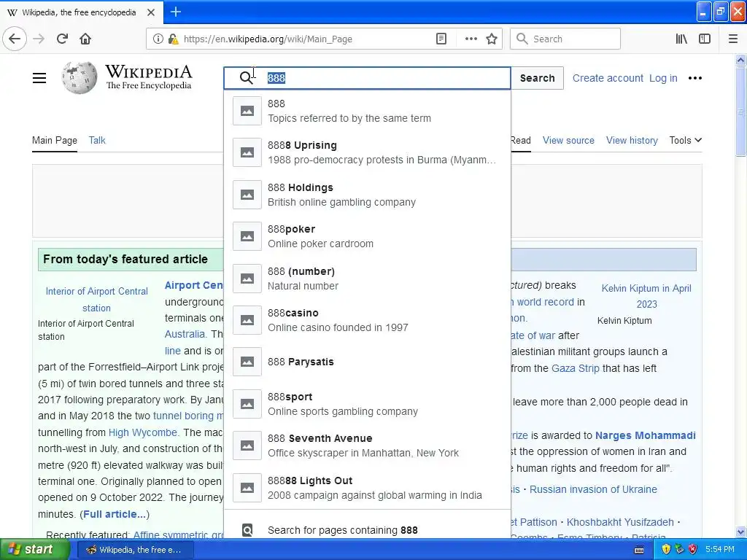Go back with the browser back arrow
This screenshot has width=747, height=560.
point(15,39)
